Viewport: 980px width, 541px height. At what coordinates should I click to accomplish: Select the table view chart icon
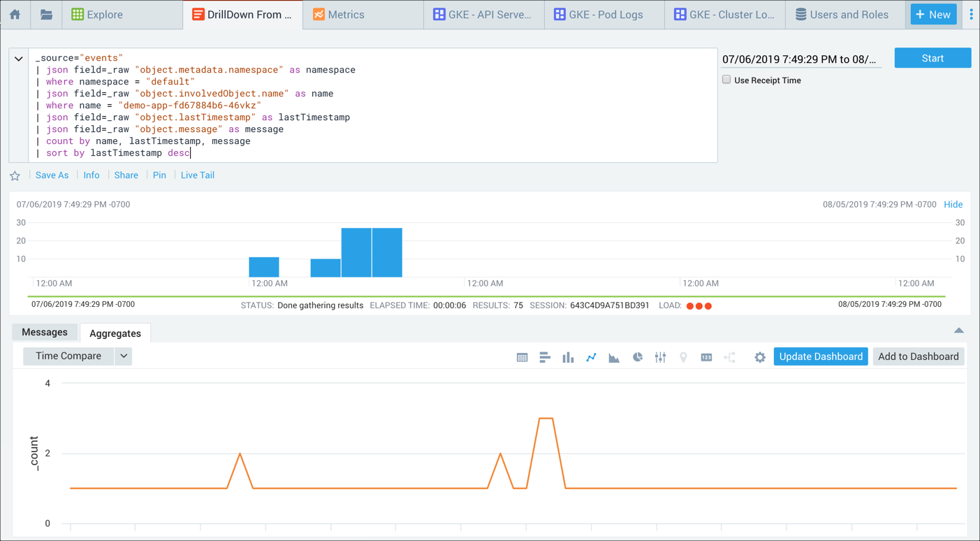pyautogui.click(x=522, y=357)
